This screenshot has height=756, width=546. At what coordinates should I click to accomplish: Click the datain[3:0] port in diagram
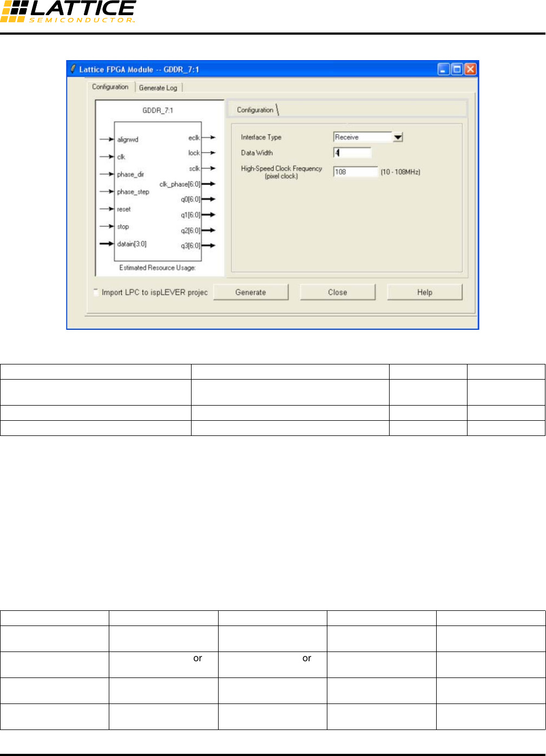pyautogui.click(x=131, y=244)
